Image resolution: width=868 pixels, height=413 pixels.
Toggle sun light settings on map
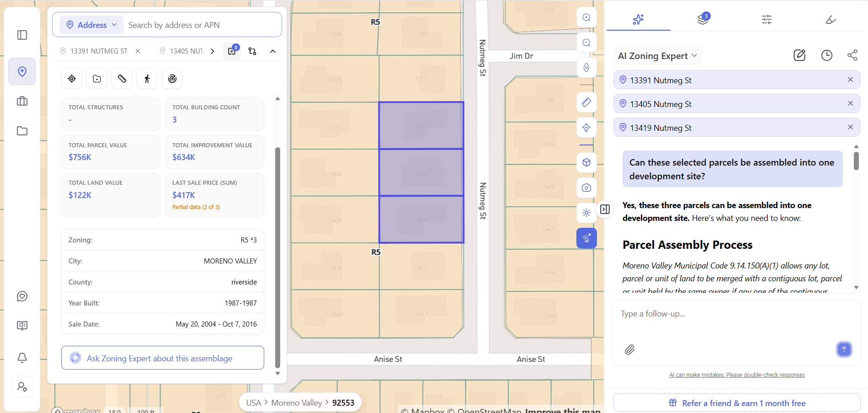[586, 213]
